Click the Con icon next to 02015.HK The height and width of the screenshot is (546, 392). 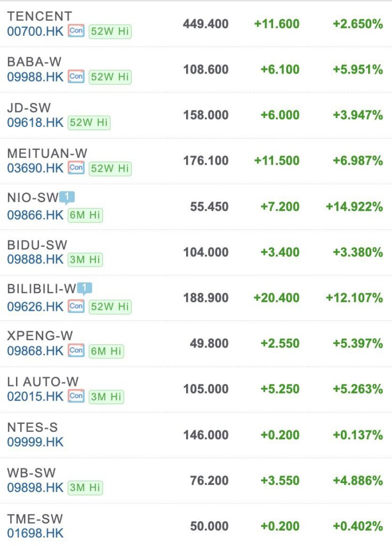click(76, 396)
